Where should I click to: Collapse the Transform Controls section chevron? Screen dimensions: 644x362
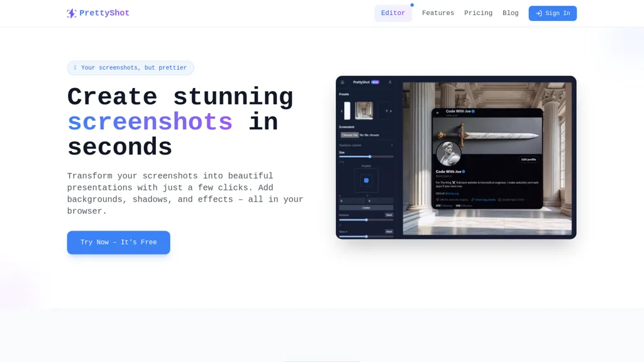[x=392, y=145]
